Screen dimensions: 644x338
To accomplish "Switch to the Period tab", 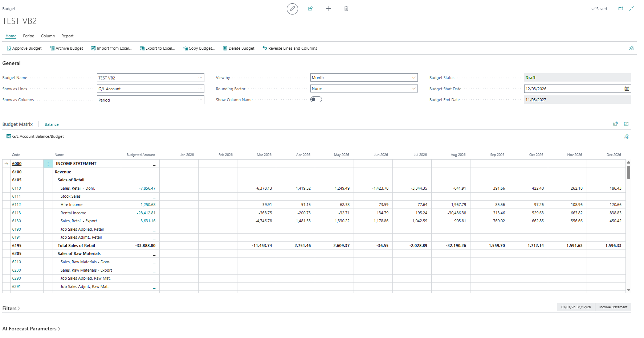I will click(29, 36).
